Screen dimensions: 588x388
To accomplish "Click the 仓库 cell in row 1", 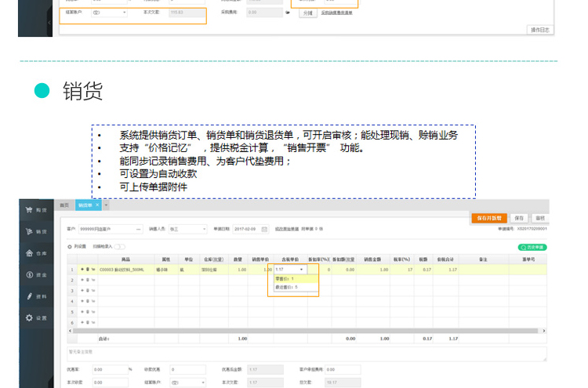I will [x=214, y=270].
